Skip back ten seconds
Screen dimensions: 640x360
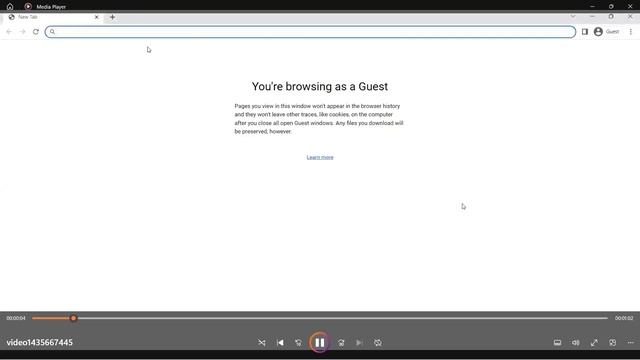pos(298,342)
